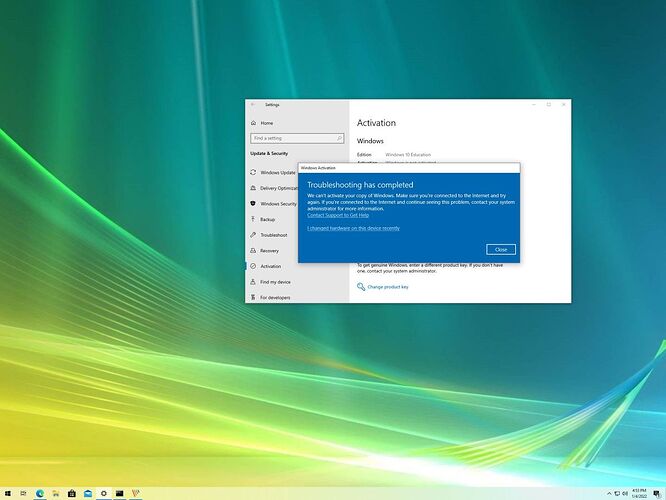Launch Microsoft Edge from the taskbar
Viewport: 666px width, 500px height.
[x=40, y=493]
